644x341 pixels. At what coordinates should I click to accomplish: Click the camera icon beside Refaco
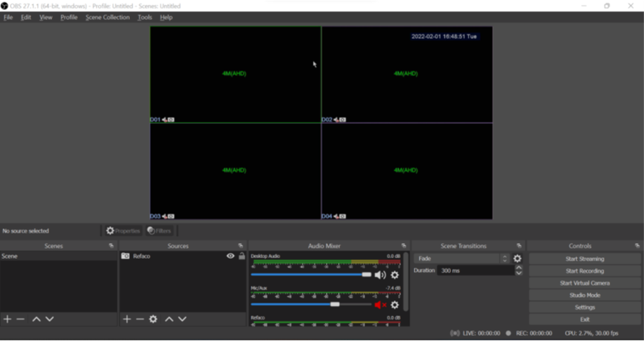[125, 256]
